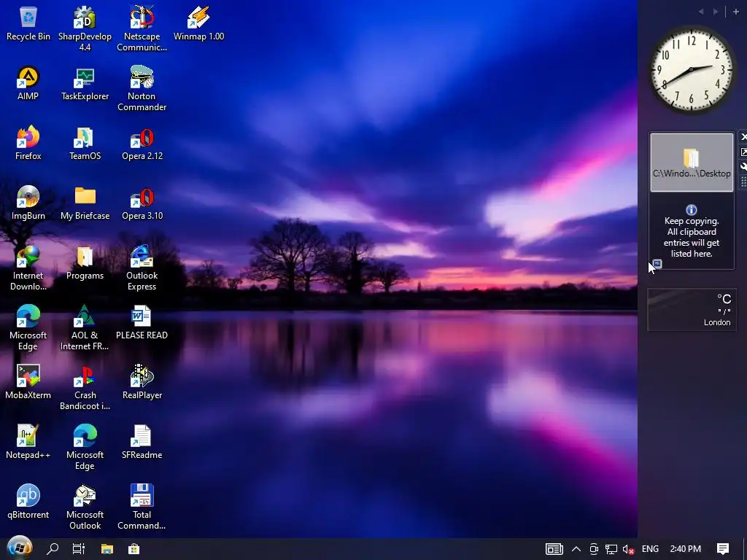Image resolution: width=747 pixels, height=560 pixels.
Task: Select the Notepad++ shortcut
Action: pos(28,443)
